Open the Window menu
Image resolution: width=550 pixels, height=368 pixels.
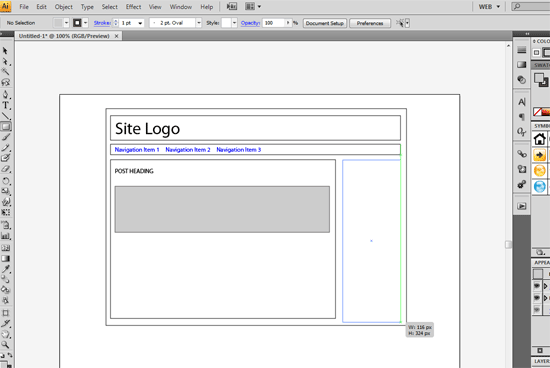pos(181,7)
